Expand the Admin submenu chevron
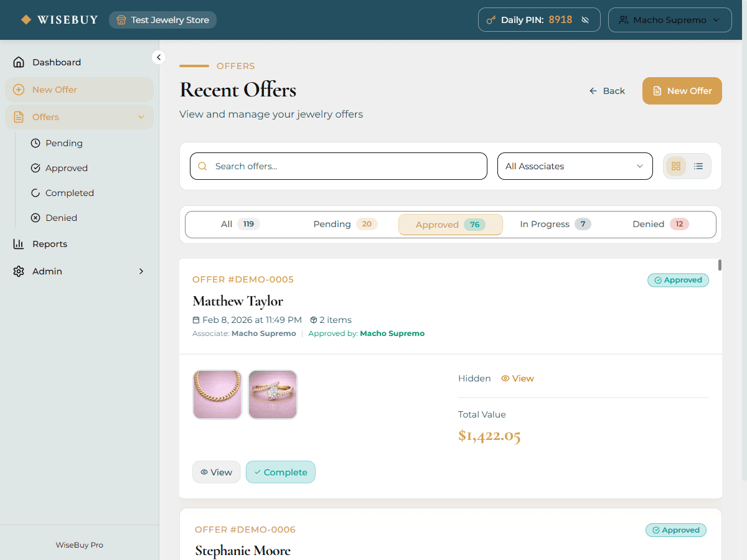The image size is (747, 560). click(141, 271)
